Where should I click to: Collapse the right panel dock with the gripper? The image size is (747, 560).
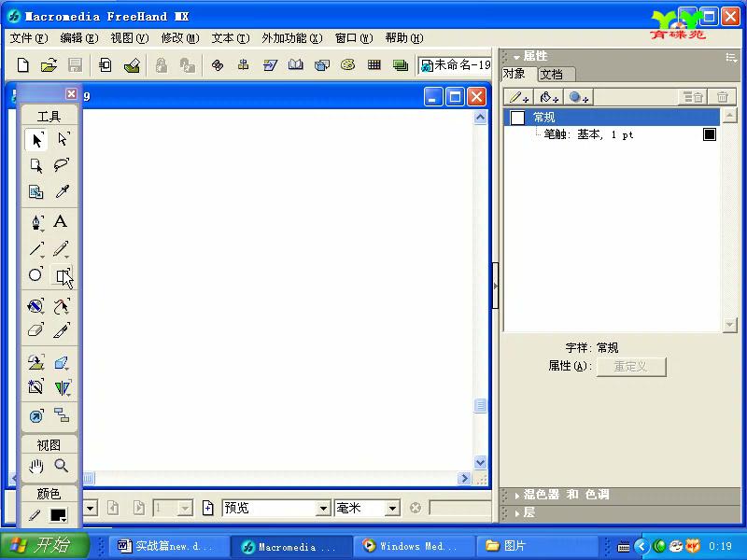(495, 286)
